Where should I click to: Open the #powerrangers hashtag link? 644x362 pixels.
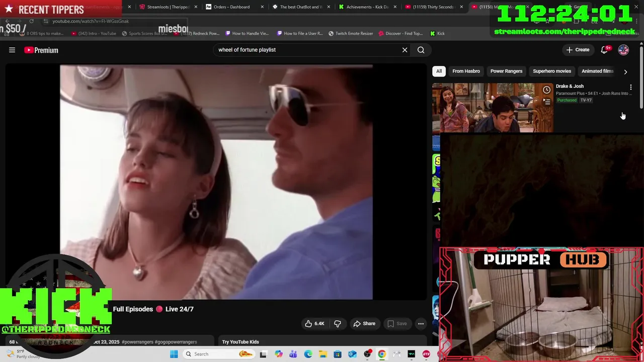pyautogui.click(x=137, y=342)
